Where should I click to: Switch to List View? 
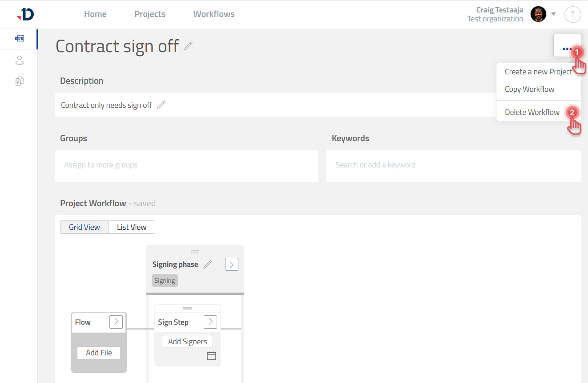coord(132,227)
